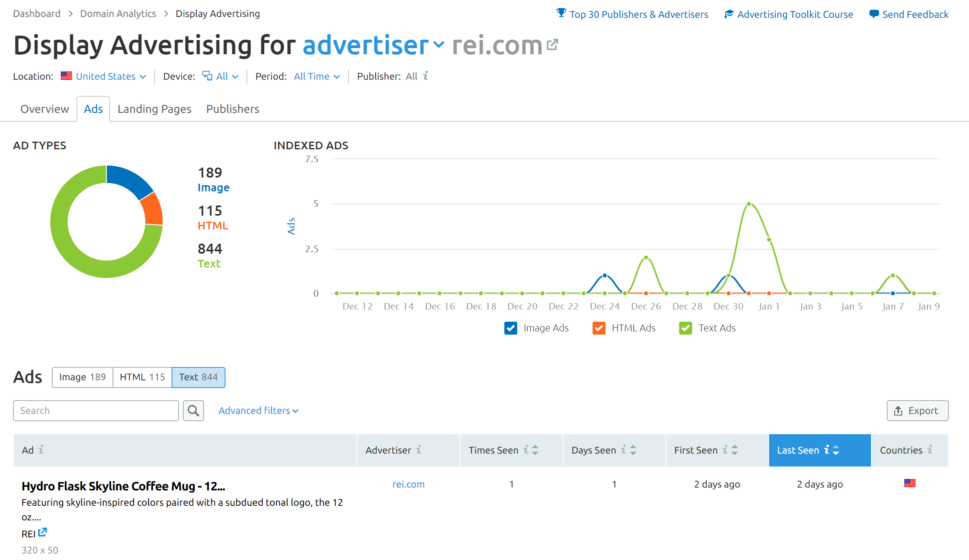Select the Landing Pages tab
969x560 pixels.
tap(154, 109)
